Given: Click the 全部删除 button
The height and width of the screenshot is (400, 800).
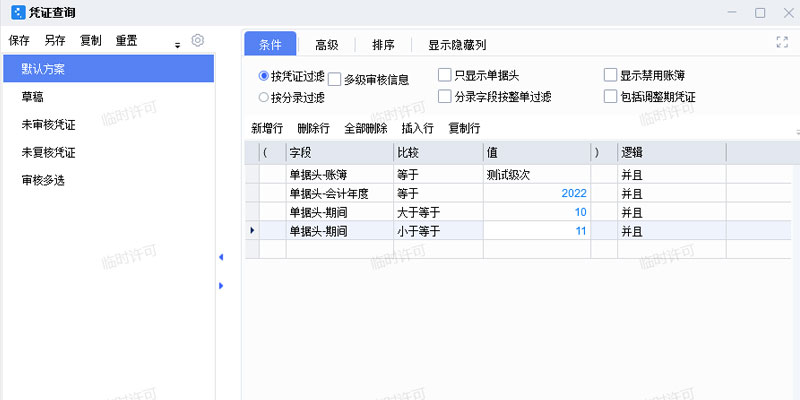Looking at the screenshot, I should (365, 128).
